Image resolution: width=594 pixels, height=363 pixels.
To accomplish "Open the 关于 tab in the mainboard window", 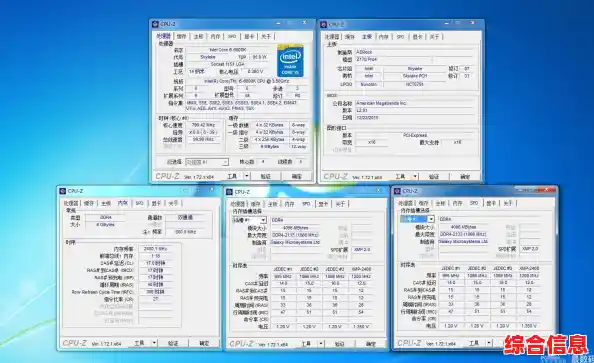I will click(434, 37).
